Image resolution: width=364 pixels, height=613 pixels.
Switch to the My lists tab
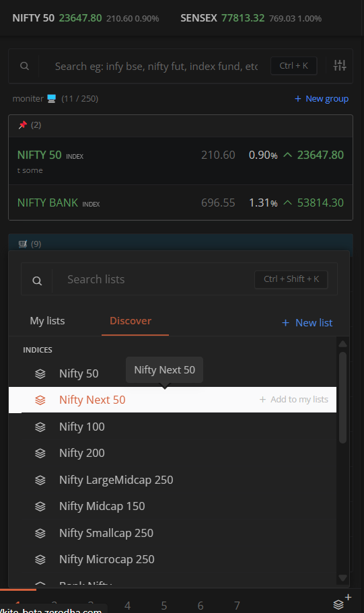pyautogui.click(x=47, y=321)
